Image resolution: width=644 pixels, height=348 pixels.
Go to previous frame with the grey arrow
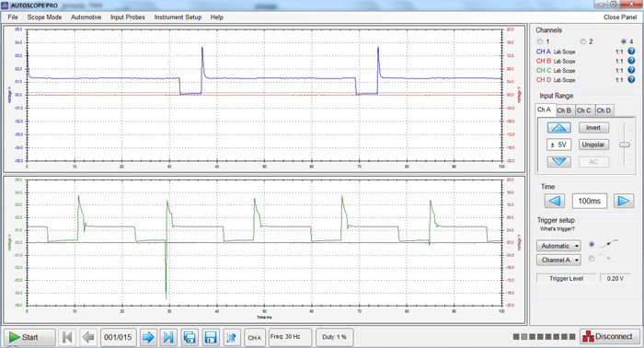(x=88, y=337)
